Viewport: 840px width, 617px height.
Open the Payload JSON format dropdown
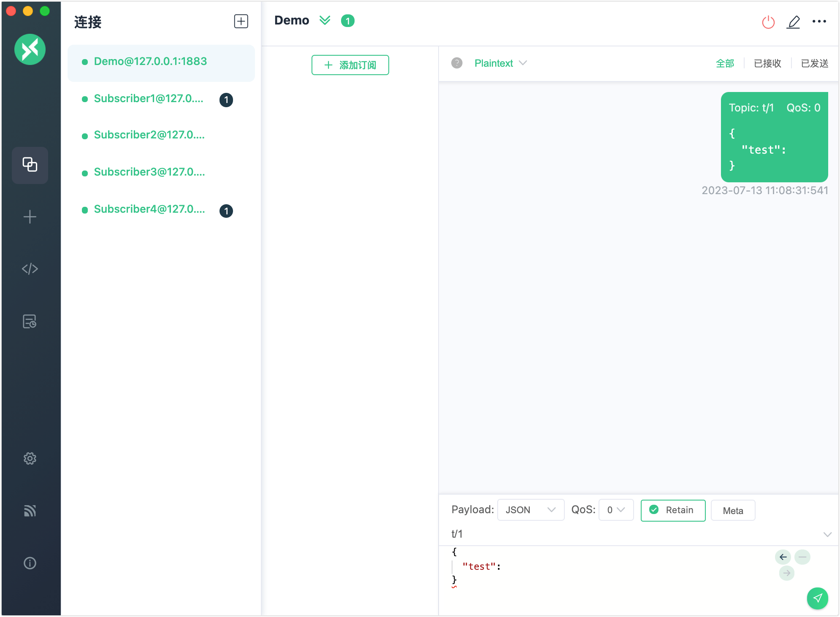[531, 510]
